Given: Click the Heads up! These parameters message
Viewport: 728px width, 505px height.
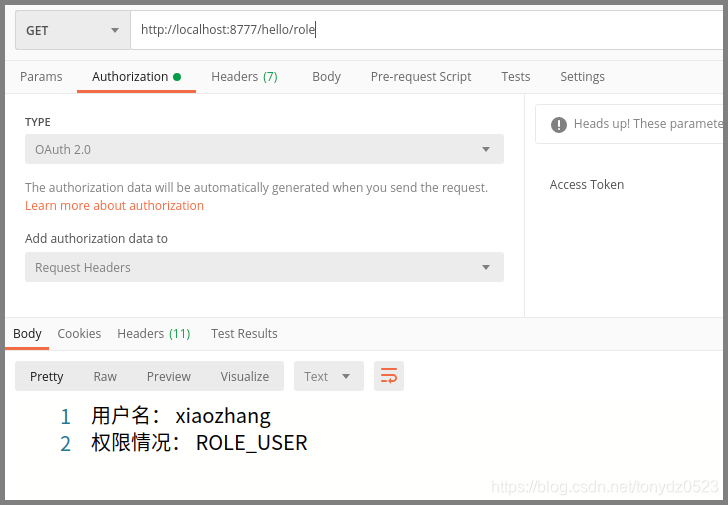Looking at the screenshot, I should click(x=649, y=123).
